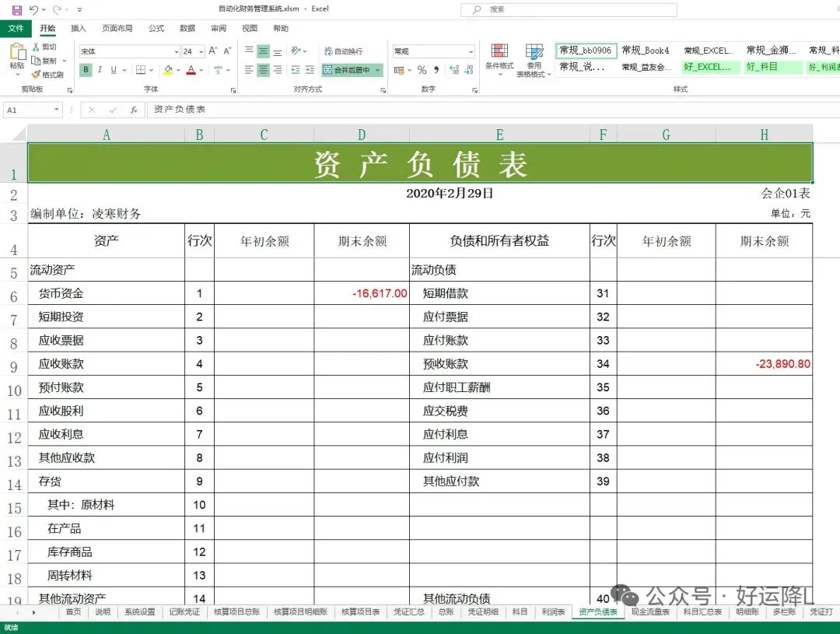The width and height of the screenshot is (840, 634).
Task: Click the Paste (粘贴) clipboard icon
Action: (17, 52)
